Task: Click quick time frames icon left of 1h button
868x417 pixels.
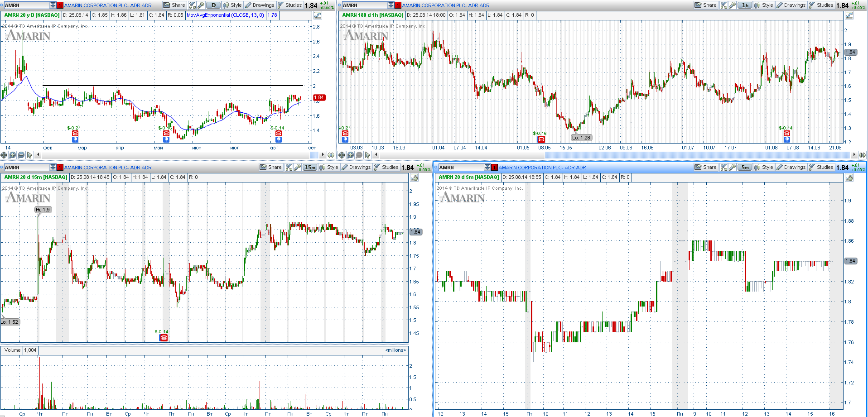Action: click(723, 5)
